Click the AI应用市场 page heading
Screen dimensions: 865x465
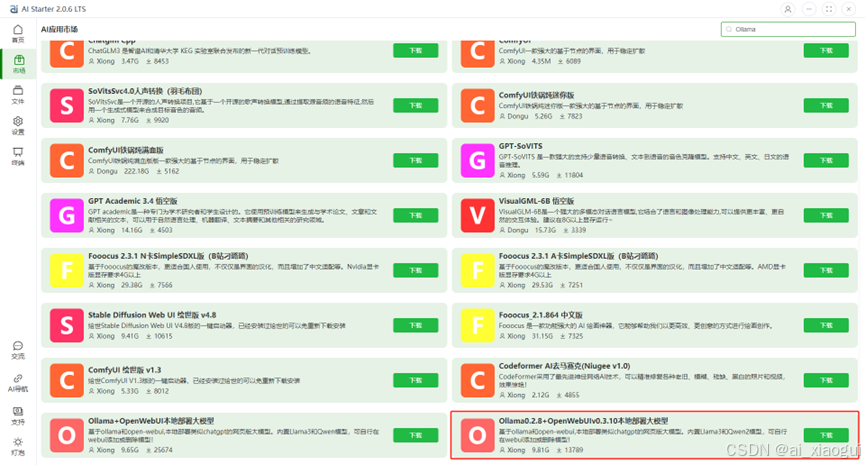click(x=60, y=29)
